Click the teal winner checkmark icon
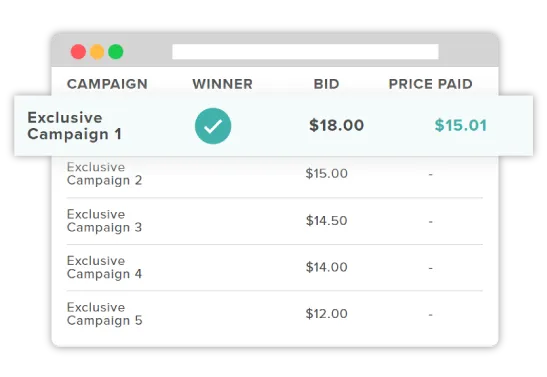This screenshot has width=547, height=377. point(213,126)
